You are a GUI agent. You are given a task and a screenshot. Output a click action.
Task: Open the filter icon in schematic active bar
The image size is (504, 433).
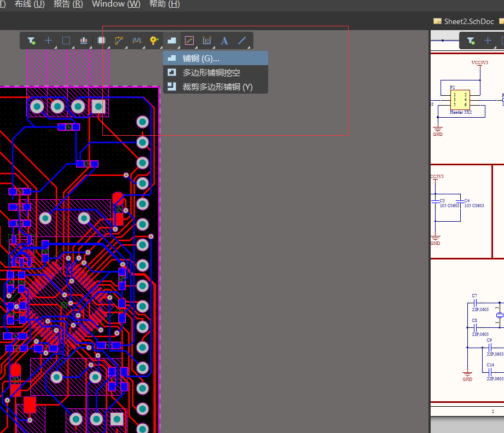click(471, 41)
